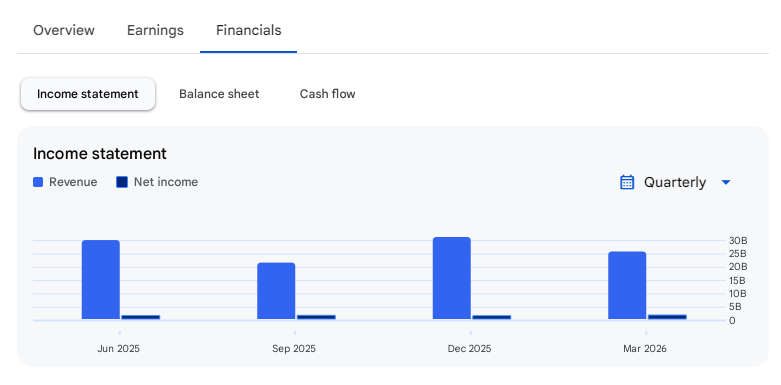Select the Mar 2026 net income bar

pos(667,317)
